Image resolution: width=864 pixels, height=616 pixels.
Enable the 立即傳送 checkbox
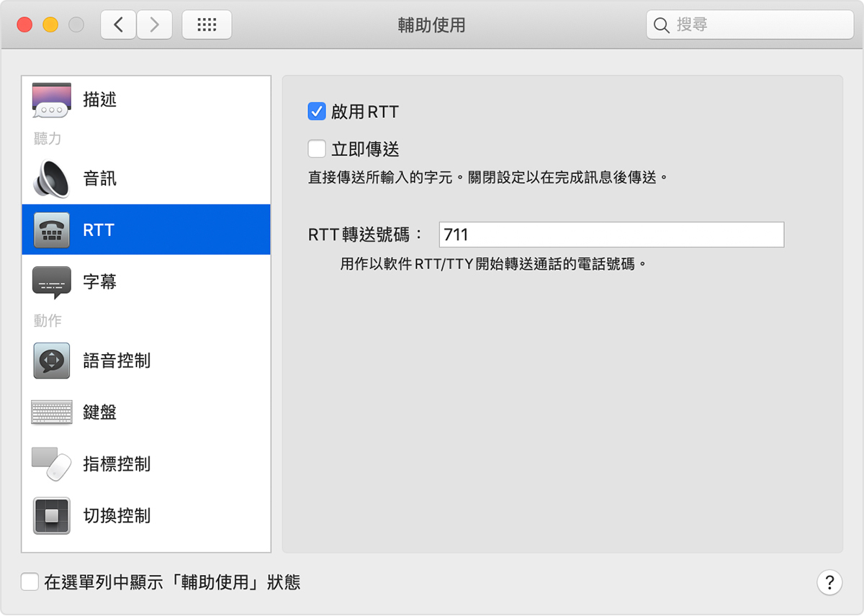[x=317, y=149]
